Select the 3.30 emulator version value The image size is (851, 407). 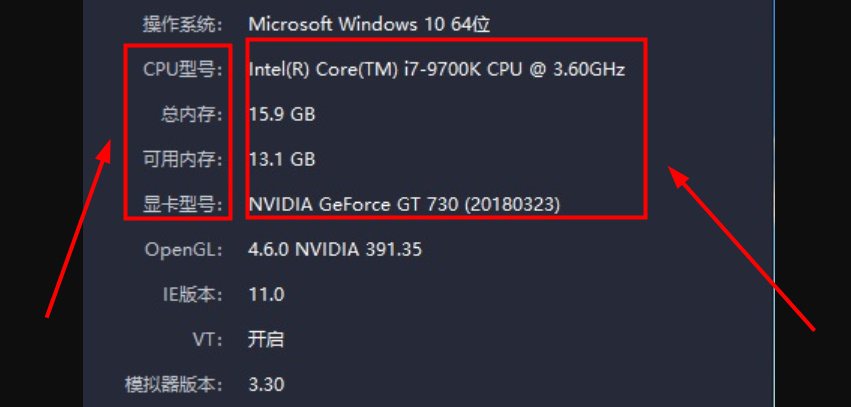click(x=266, y=384)
